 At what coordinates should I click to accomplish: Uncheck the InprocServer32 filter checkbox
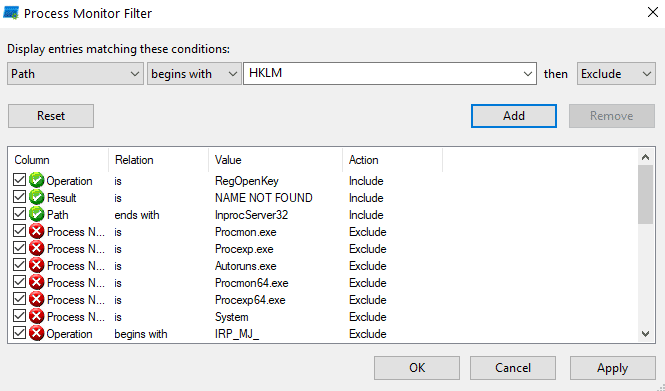(x=20, y=214)
